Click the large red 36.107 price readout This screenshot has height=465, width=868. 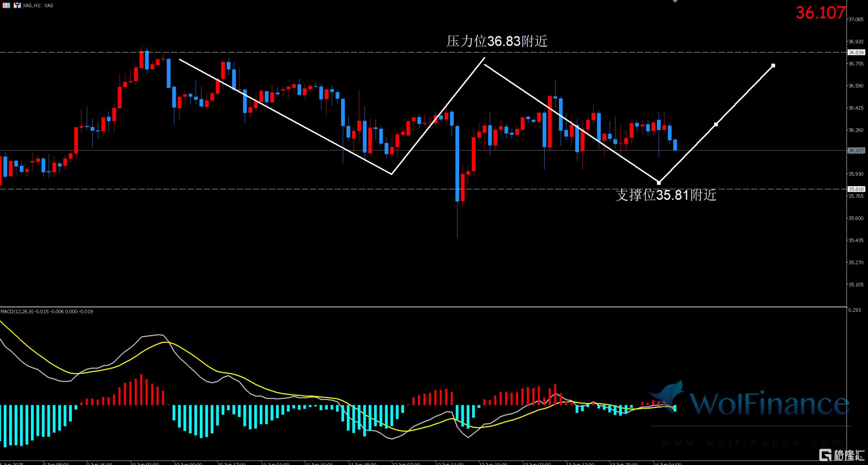pyautogui.click(x=820, y=13)
